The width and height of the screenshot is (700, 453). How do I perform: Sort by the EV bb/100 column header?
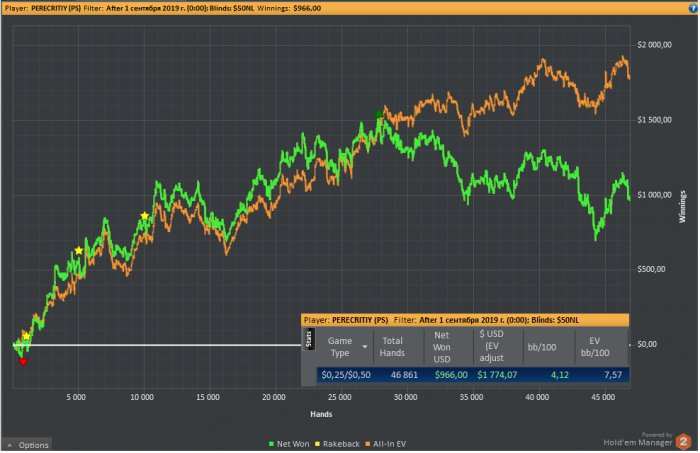click(595, 347)
